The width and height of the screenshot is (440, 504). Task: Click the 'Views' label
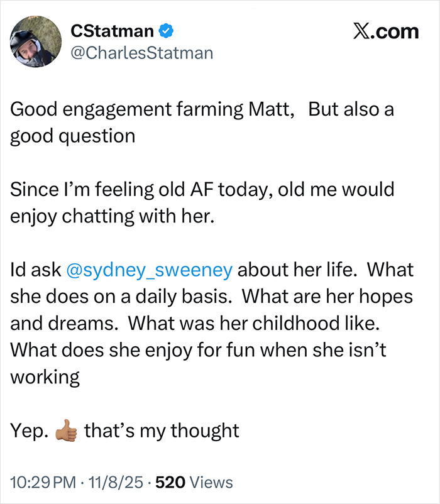pyautogui.click(x=210, y=483)
